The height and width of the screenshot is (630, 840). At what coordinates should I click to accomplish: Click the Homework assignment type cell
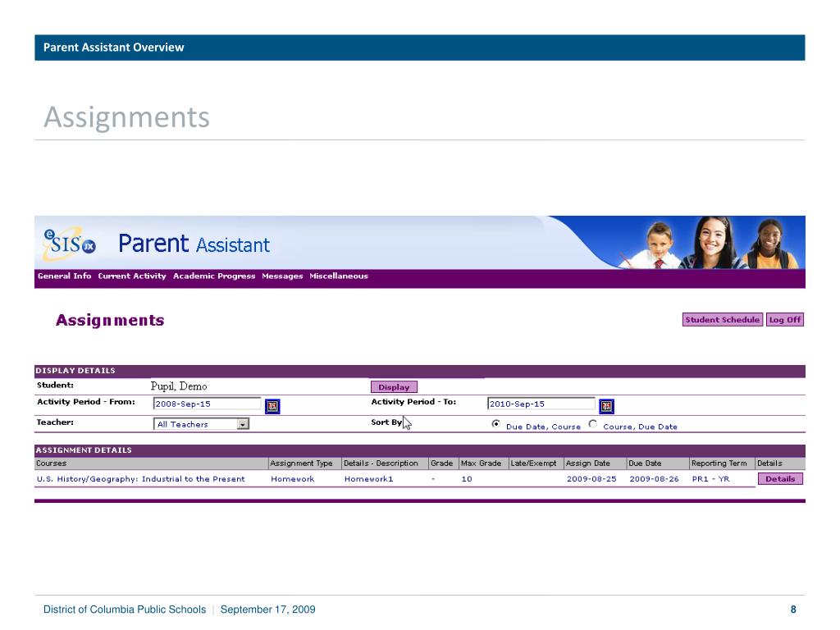[293, 479]
